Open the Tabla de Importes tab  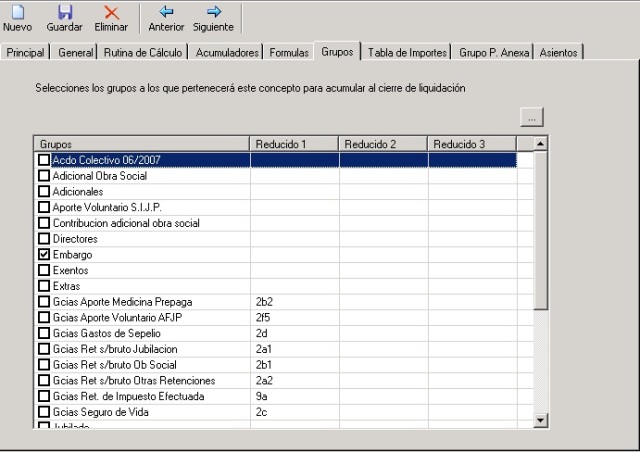tap(408, 51)
